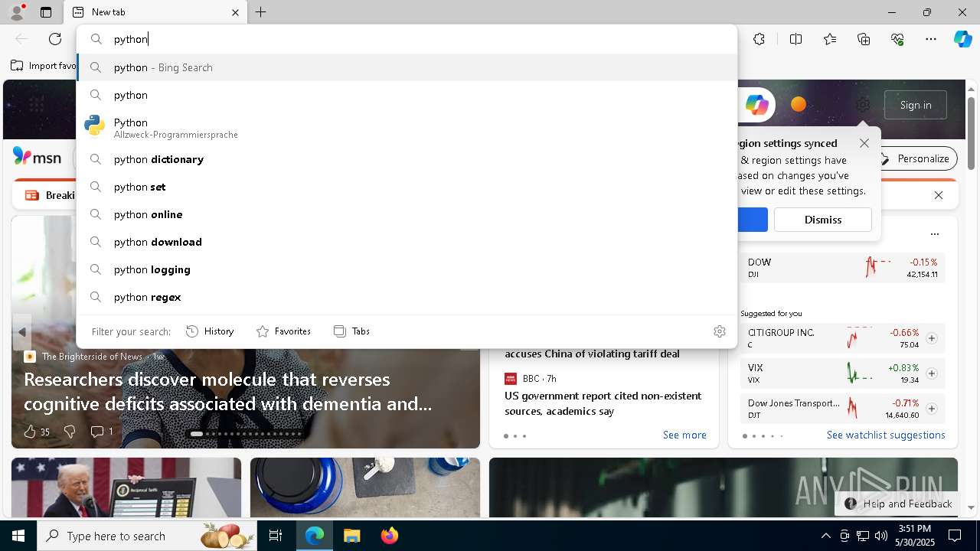Like the dementia article
Screen dimensions: 980x551
(37, 432)
